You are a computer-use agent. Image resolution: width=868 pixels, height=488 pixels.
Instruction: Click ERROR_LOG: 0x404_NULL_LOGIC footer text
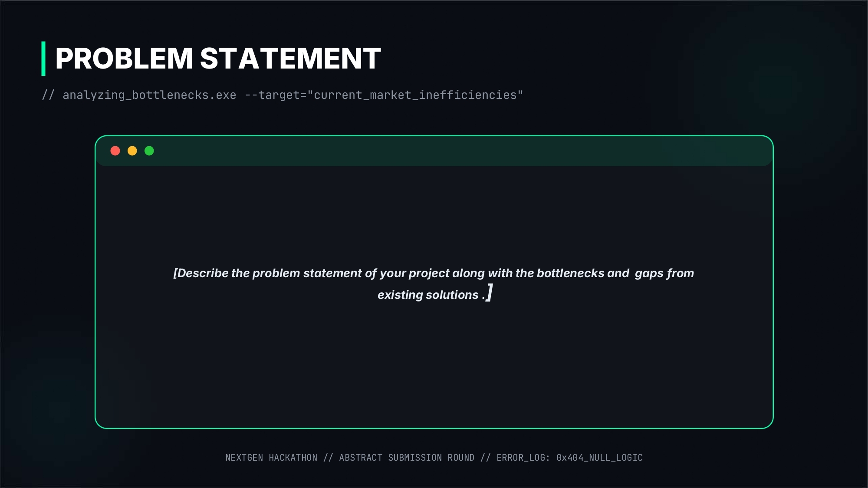tap(569, 458)
